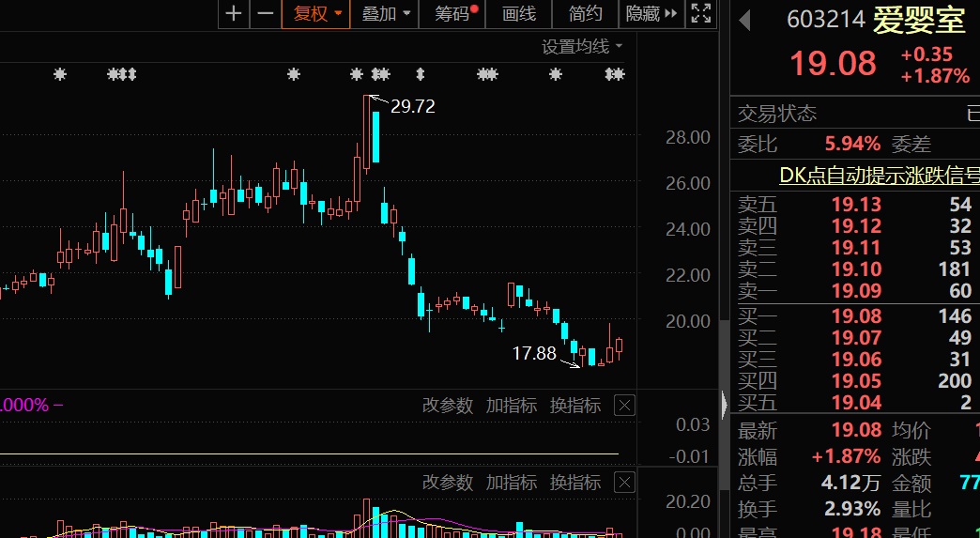Click the up-down arrow event marker above chart
The width and height of the screenshot is (980, 538).
point(420,74)
